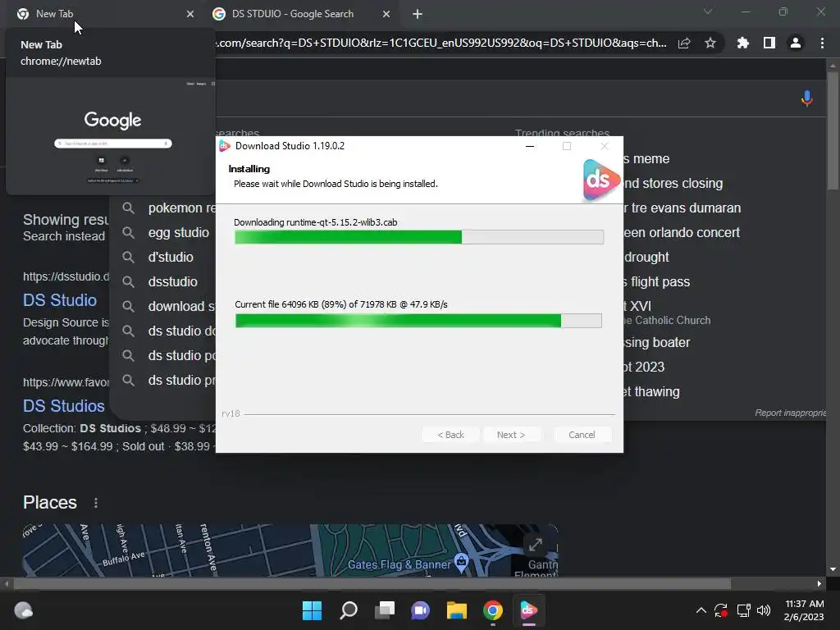Click the Next button in installer

(511, 435)
